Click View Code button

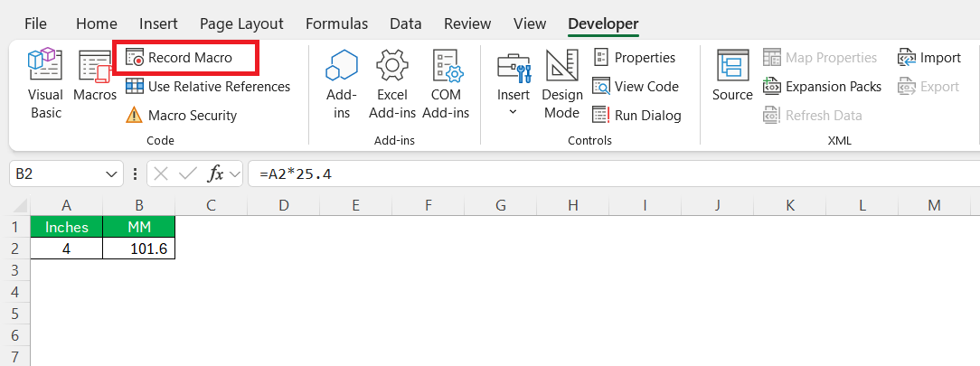pyautogui.click(x=636, y=86)
